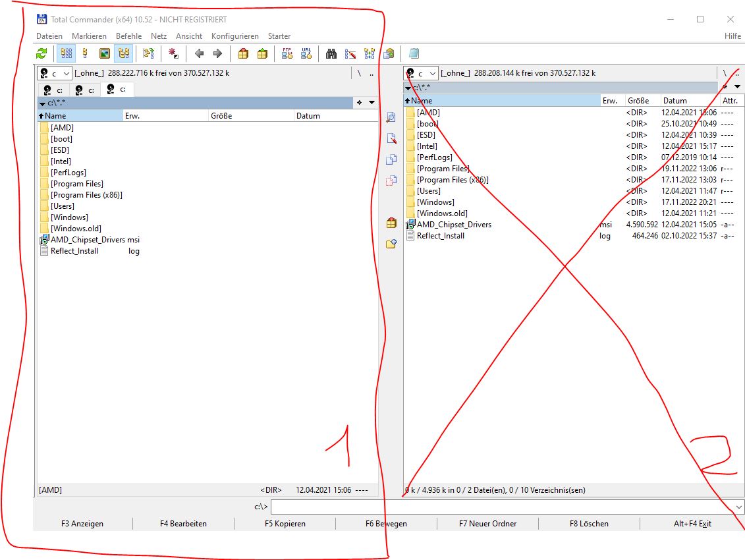The height and width of the screenshot is (560, 745).
Task: Open the Ansicht menu
Action: (x=189, y=36)
